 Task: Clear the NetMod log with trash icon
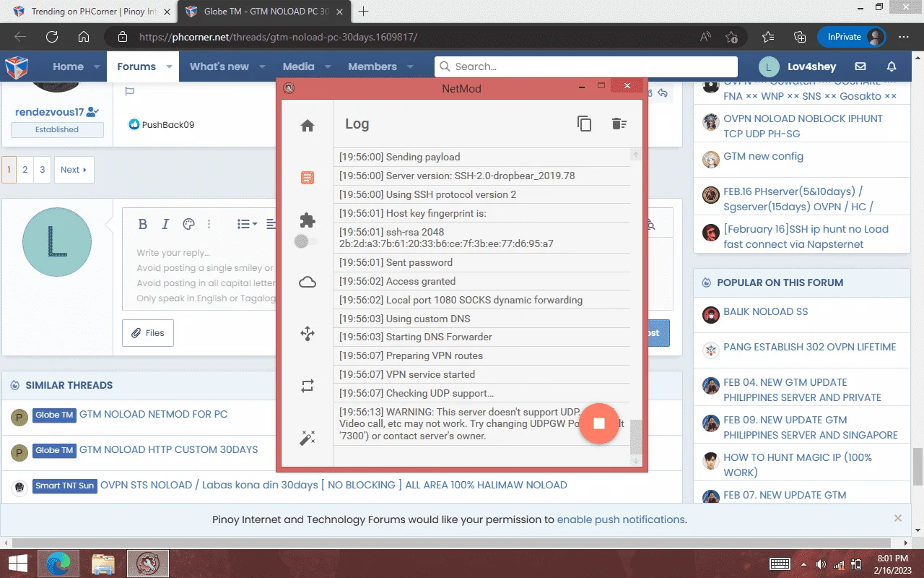tap(619, 124)
